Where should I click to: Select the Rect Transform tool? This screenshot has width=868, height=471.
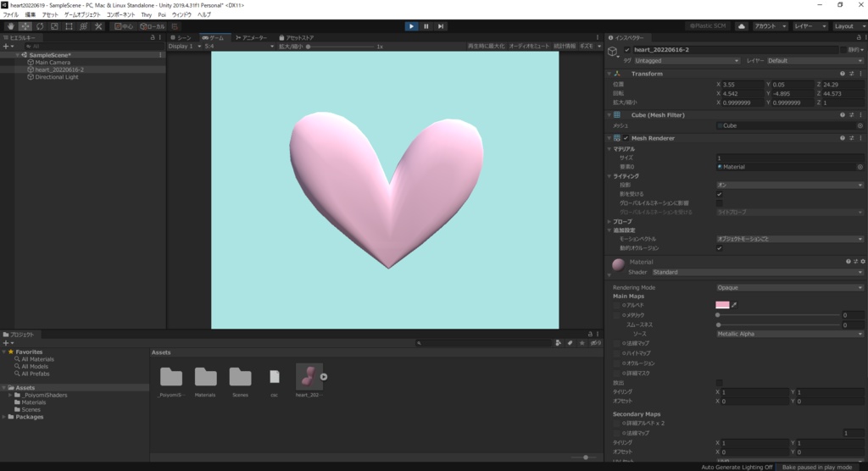pyautogui.click(x=70, y=26)
